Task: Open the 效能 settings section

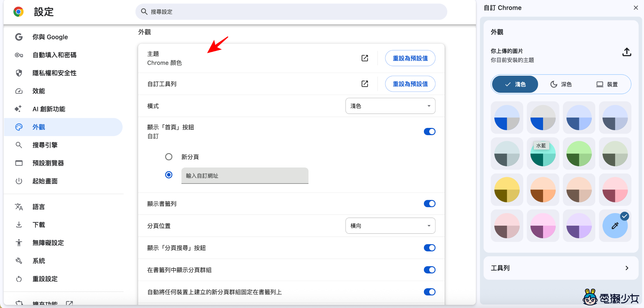Action: coord(63,91)
